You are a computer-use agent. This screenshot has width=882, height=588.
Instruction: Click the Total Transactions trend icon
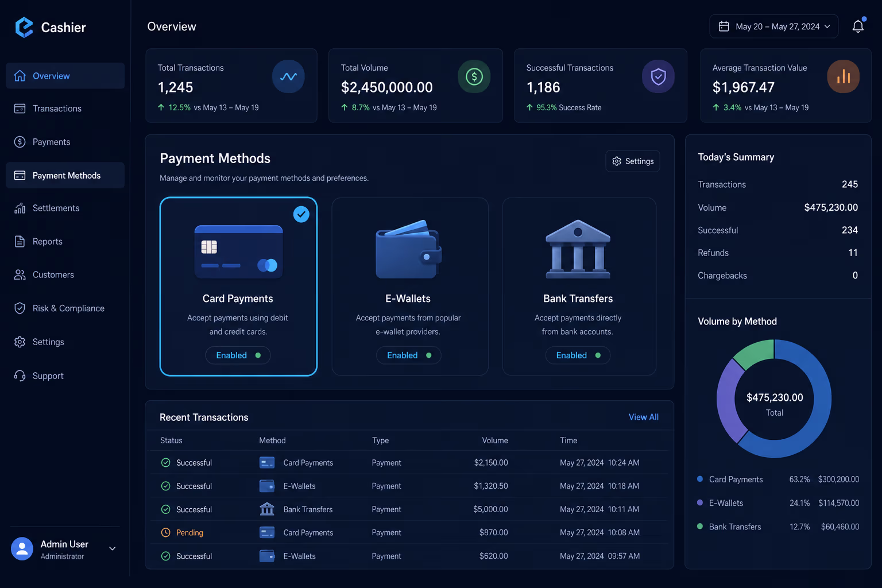(x=288, y=76)
